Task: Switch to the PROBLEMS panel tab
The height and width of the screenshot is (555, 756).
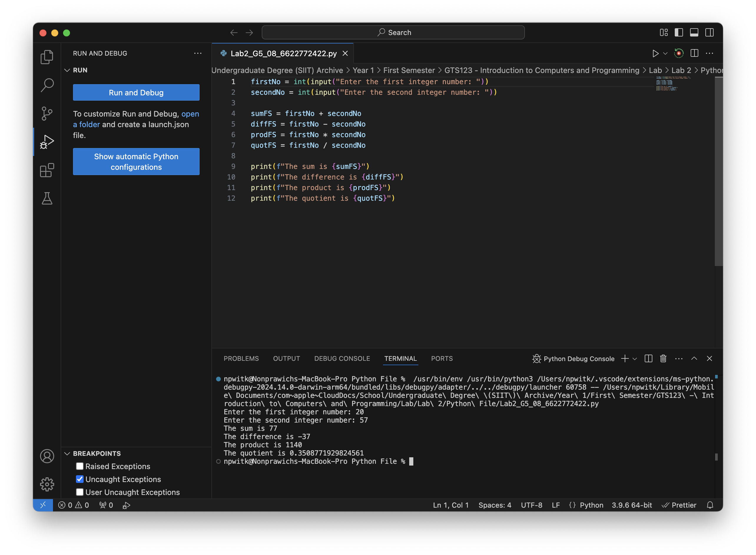Action: click(x=241, y=358)
